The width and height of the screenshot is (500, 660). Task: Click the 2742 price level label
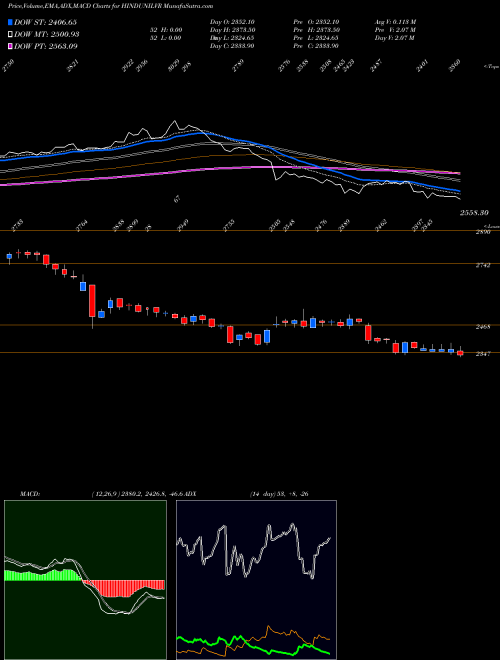tap(482, 266)
